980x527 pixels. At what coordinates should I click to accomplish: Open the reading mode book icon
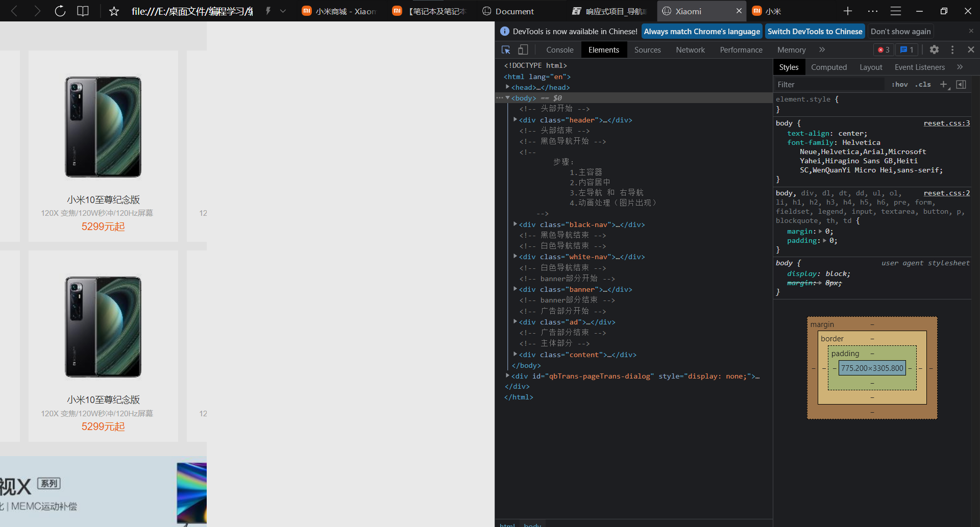(x=83, y=11)
